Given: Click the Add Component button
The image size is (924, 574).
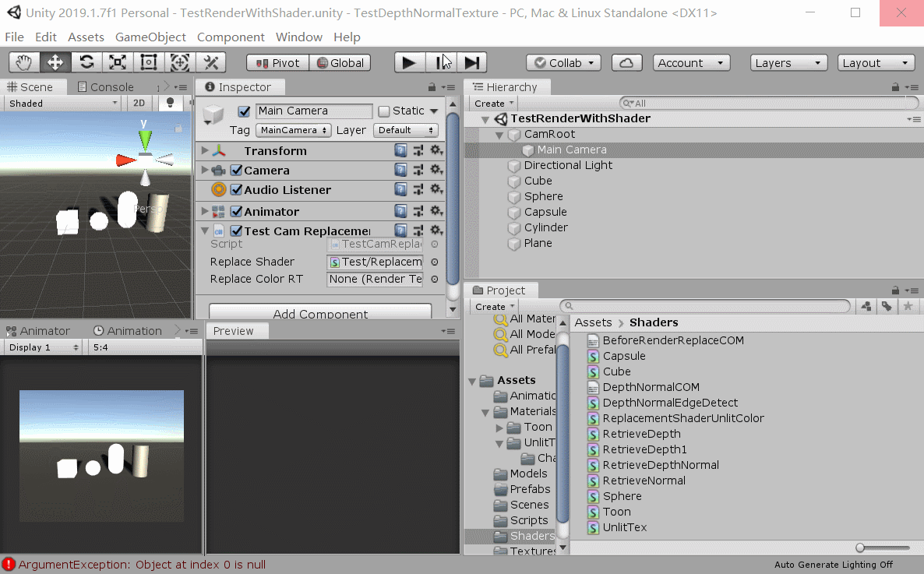Looking at the screenshot, I should [320, 313].
